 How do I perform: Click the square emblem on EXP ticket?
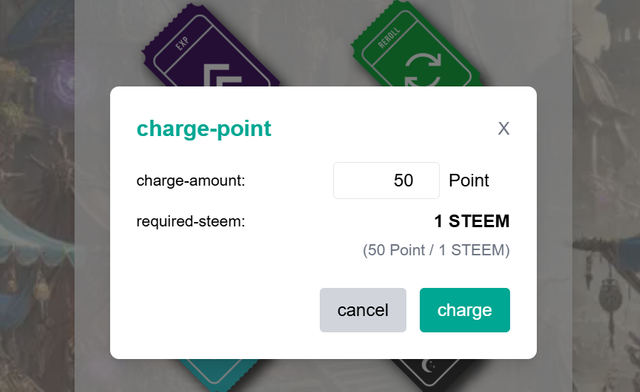[222, 75]
